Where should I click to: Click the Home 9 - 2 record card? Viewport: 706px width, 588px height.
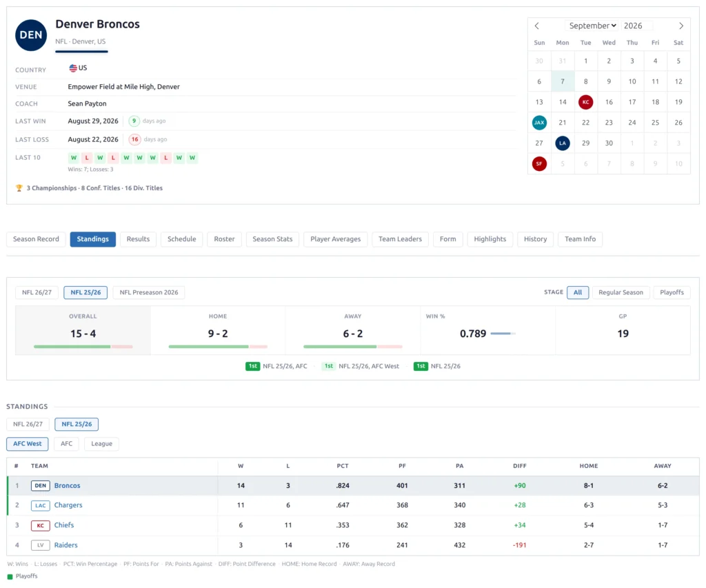tap(218, 330)
